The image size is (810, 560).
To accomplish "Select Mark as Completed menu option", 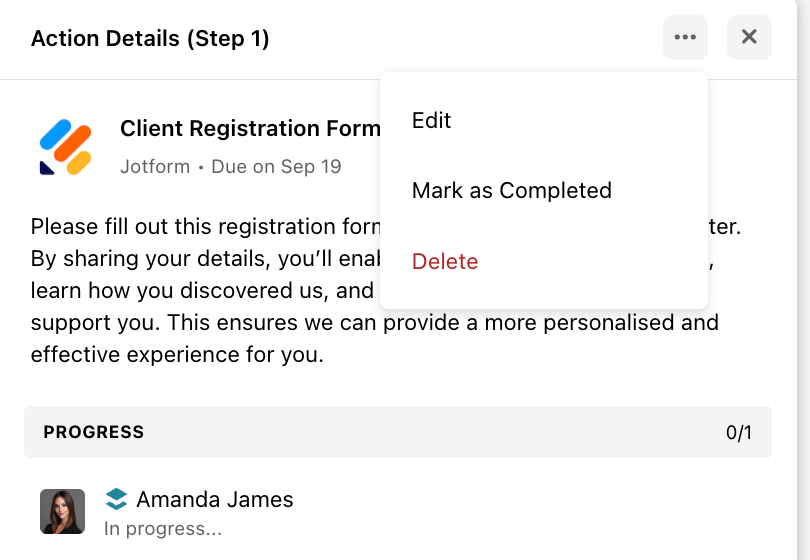I will [511, 190].
